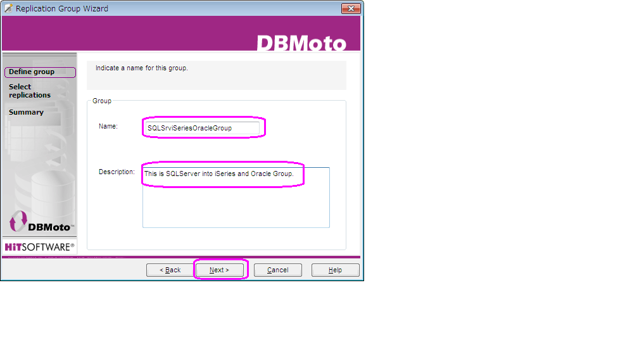Click the 'Group' frame label
The image size is (644, 354).
coord(102,101)
